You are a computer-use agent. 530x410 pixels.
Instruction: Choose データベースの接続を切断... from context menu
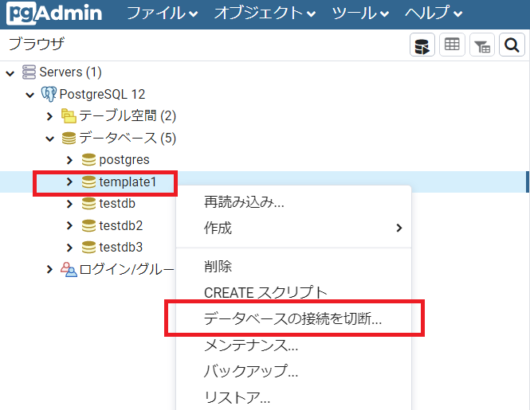point(293,318)
